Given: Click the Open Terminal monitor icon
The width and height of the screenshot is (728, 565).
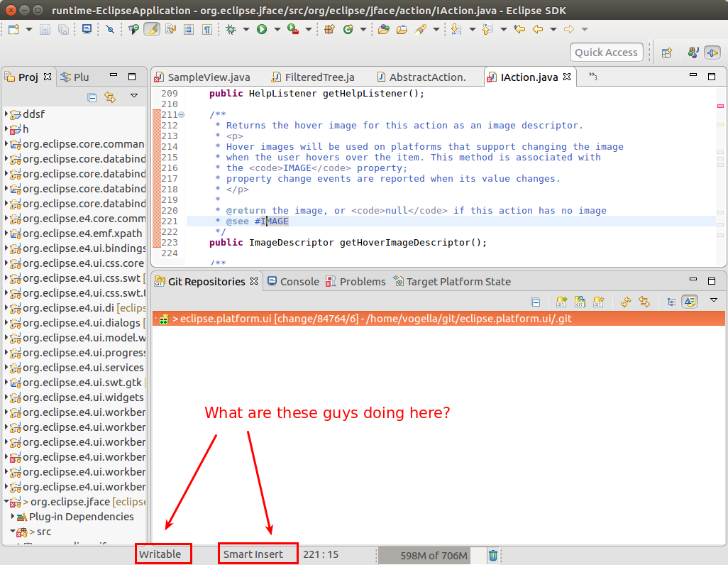Looking at the screenshot, I should (87, 29).
